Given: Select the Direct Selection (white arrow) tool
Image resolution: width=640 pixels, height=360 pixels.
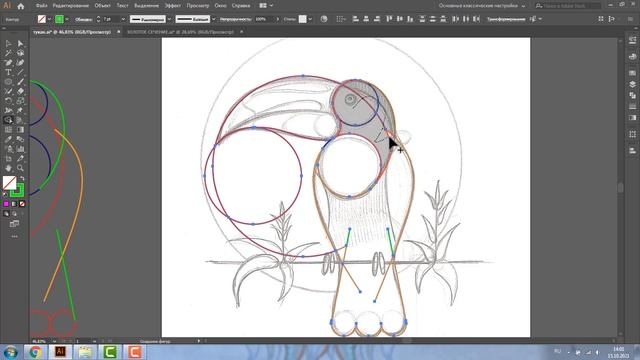Looking at the screenshot, I should [x=20, y=43].
